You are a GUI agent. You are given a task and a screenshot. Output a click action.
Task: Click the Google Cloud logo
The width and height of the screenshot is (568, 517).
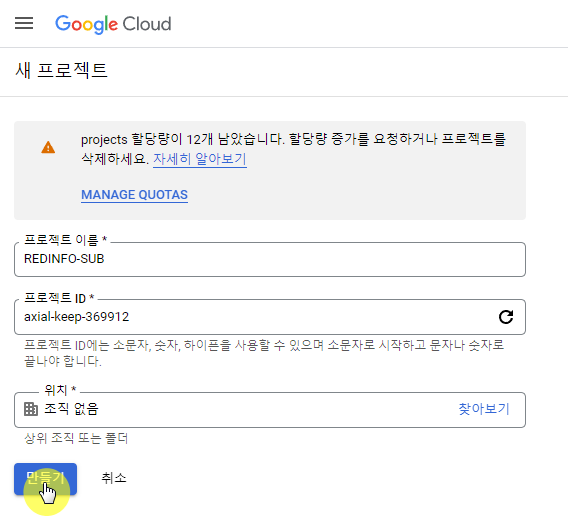(113, 24)
